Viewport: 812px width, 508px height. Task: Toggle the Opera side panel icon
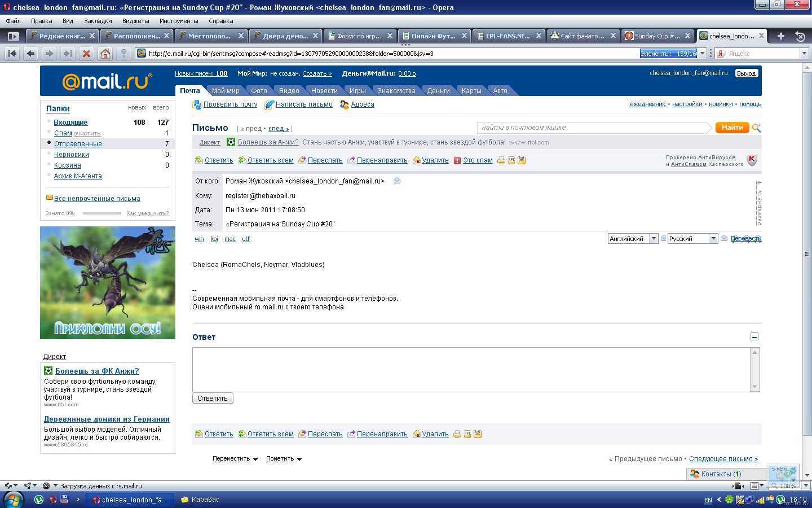coord(13,36)
